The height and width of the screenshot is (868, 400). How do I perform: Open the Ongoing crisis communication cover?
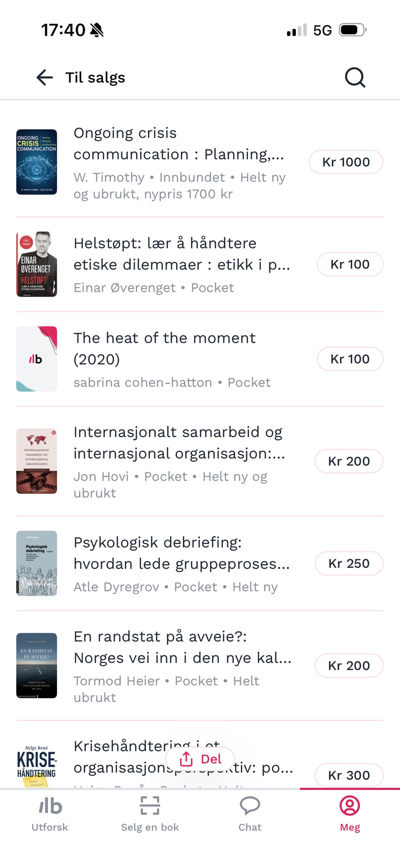[x=37, y=162]
